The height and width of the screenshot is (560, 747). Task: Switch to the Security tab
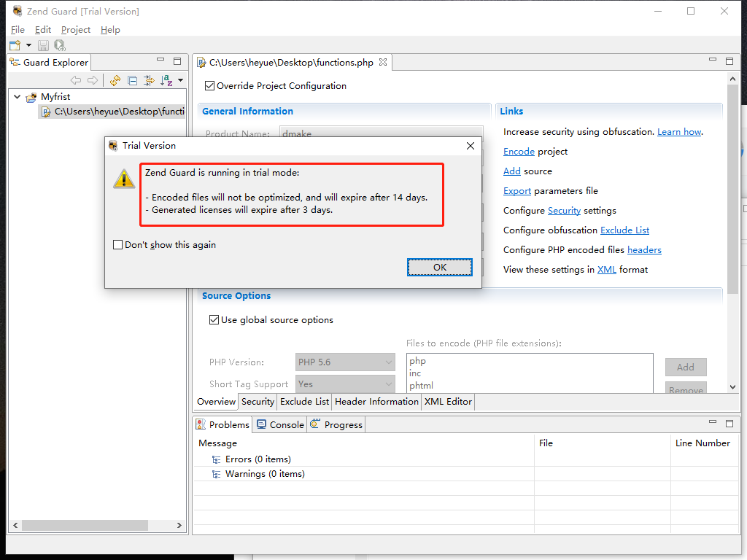pyautogui.click(x=258, y=402)
